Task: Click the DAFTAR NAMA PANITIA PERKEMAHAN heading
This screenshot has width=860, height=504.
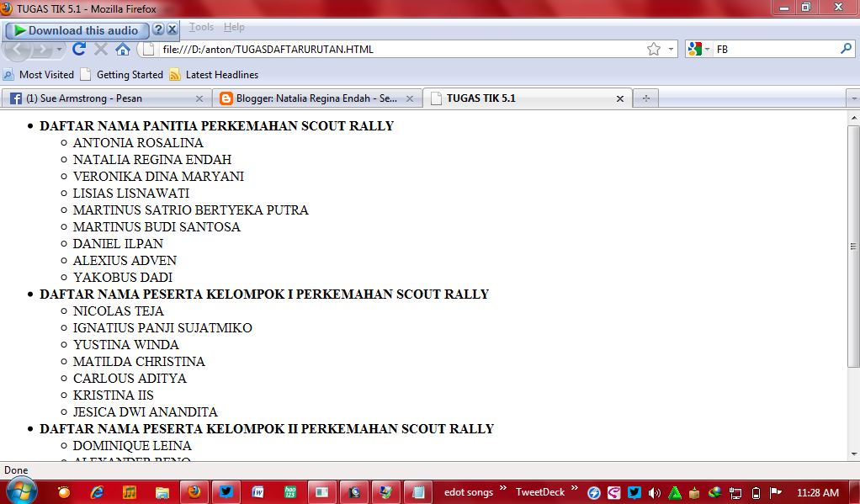Action: [x=216, y=125]
